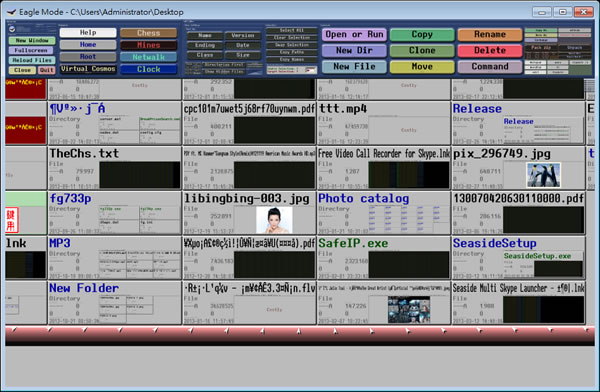Select the SeasideSetup directory panel
Viewport: 600px width, 392px height.
pyautogui.click(x=518, y=258)
